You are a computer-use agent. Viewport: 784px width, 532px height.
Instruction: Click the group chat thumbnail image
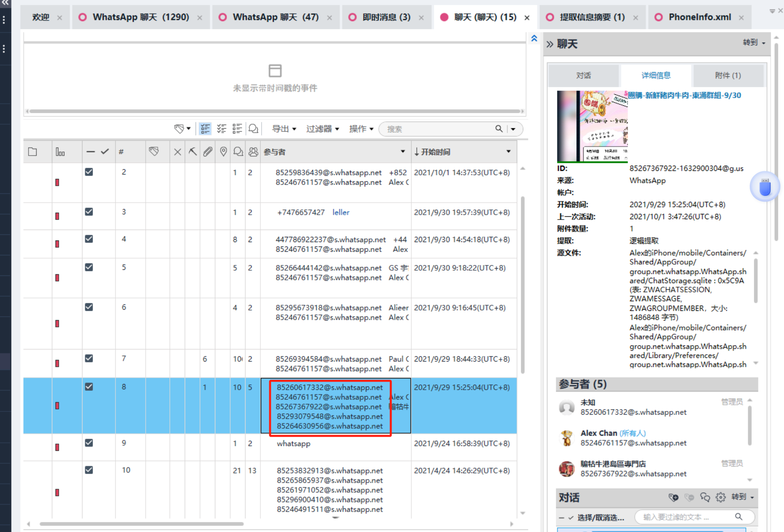pos(592,126)
